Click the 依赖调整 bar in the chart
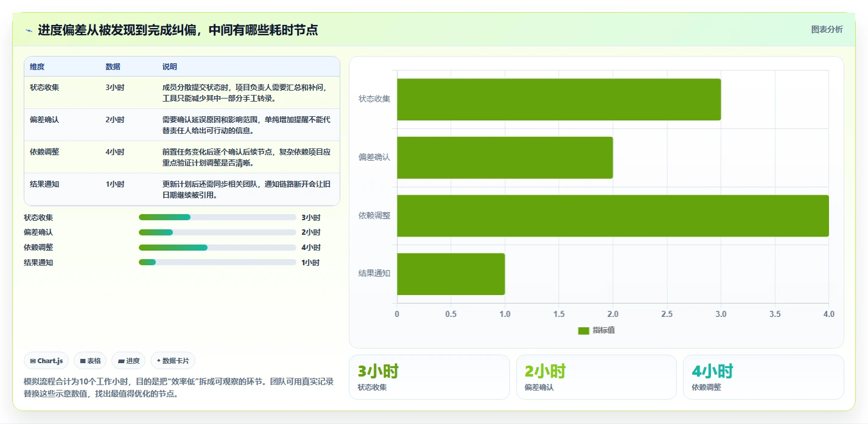This screenshot has height=424, width=868. [x=613, y=216]
